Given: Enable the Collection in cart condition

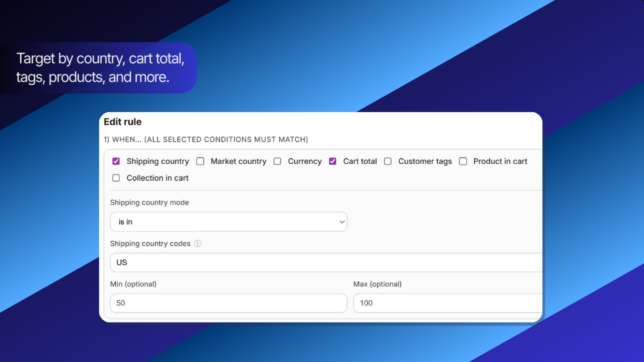Looking at the screenshot, I should tap(116, 178).
